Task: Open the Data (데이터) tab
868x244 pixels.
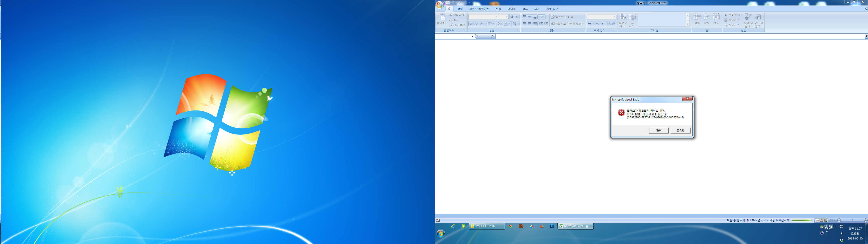Action: pyautogui.click(x=512, y=9)
